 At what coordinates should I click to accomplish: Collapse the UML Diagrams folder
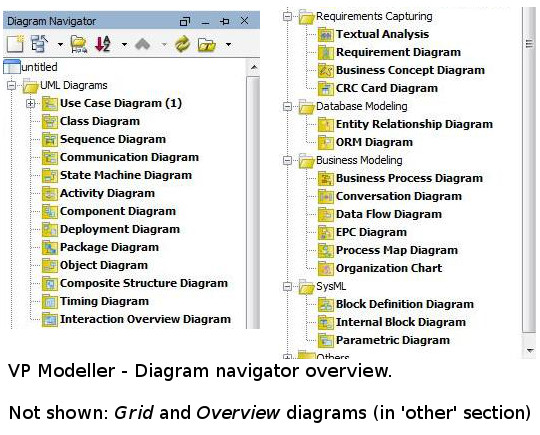11,85
